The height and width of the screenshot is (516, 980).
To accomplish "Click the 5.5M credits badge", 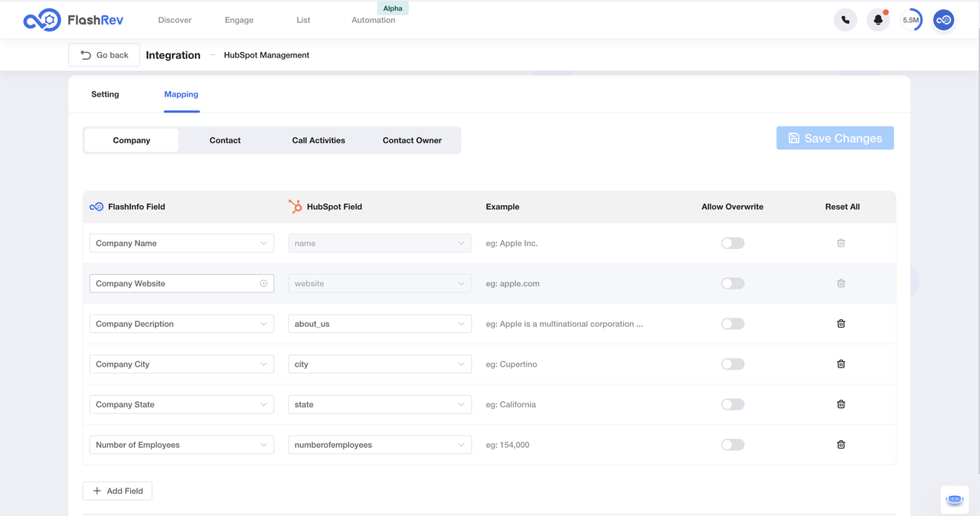I will pyautogui.click(x=910, y=19).
